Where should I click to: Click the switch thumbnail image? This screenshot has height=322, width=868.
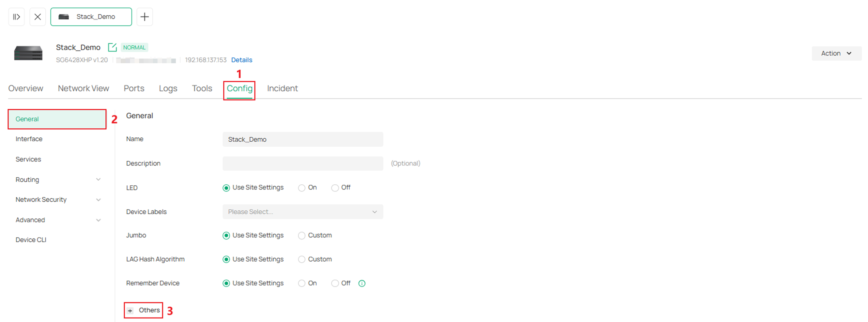[28, 53]
